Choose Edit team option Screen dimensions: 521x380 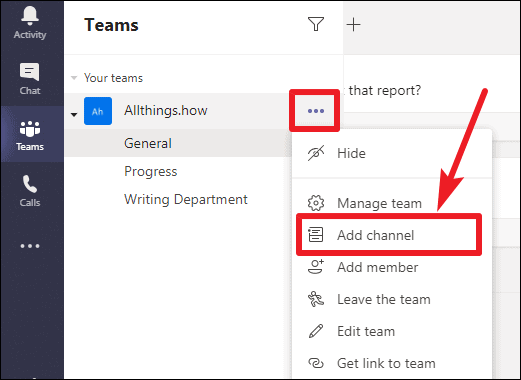coord(392,331)
